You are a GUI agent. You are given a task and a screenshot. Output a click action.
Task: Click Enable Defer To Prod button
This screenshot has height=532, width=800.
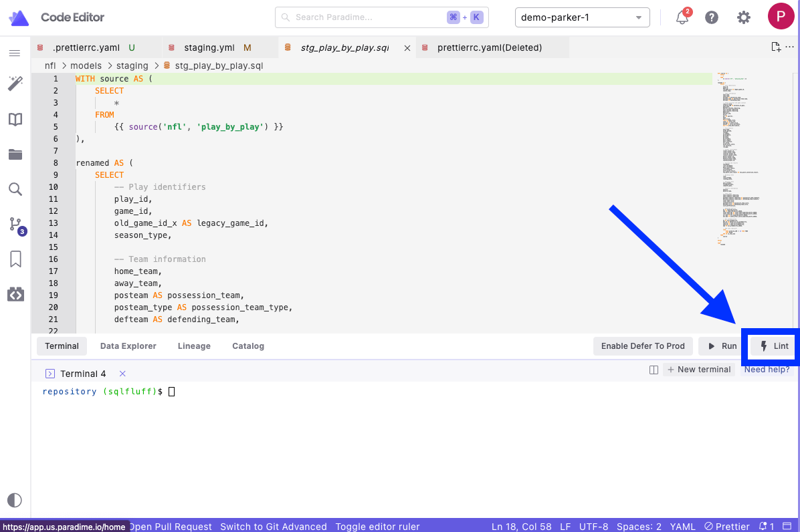tap(643, 346)
